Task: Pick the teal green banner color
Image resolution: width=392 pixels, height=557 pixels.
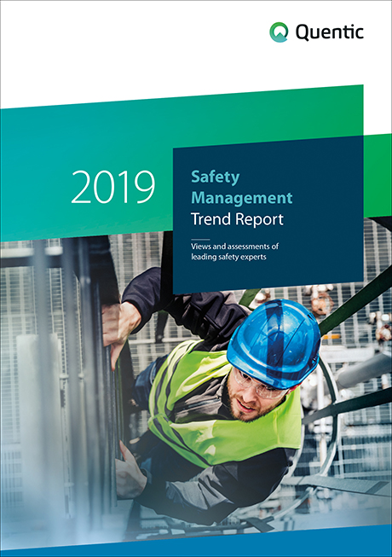Action: [x=89, y=142]
